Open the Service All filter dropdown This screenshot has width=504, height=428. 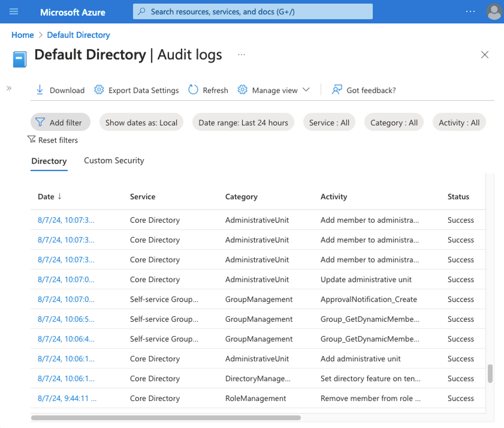(x=329, y=122)
